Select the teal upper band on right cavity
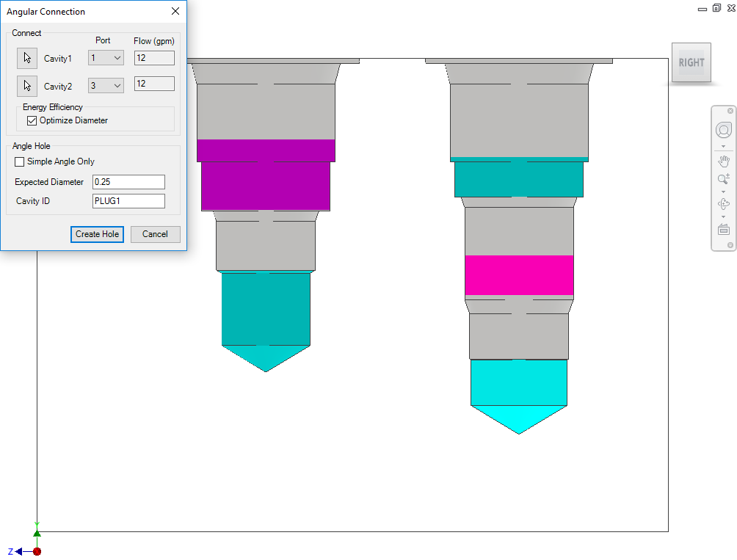This screenshot has height=560, width=737. click(x=519, y=178)
